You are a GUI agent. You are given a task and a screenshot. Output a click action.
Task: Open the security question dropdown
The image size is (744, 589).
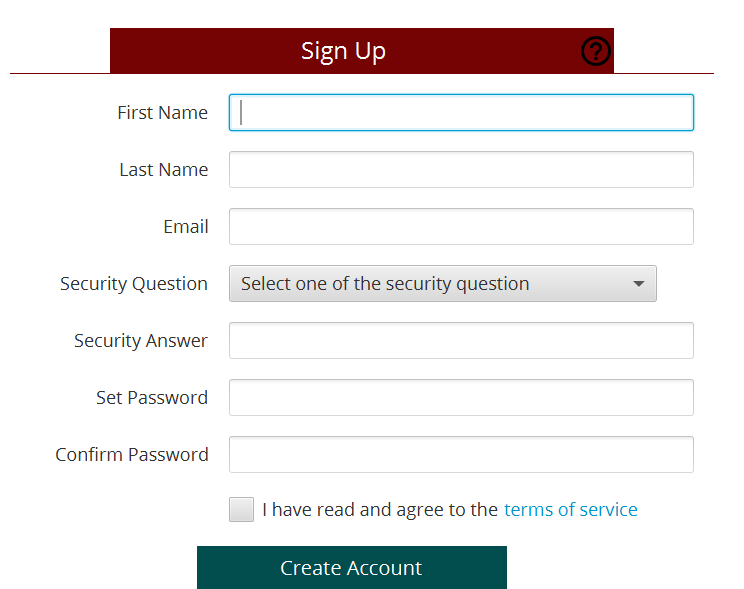(443, 283)
